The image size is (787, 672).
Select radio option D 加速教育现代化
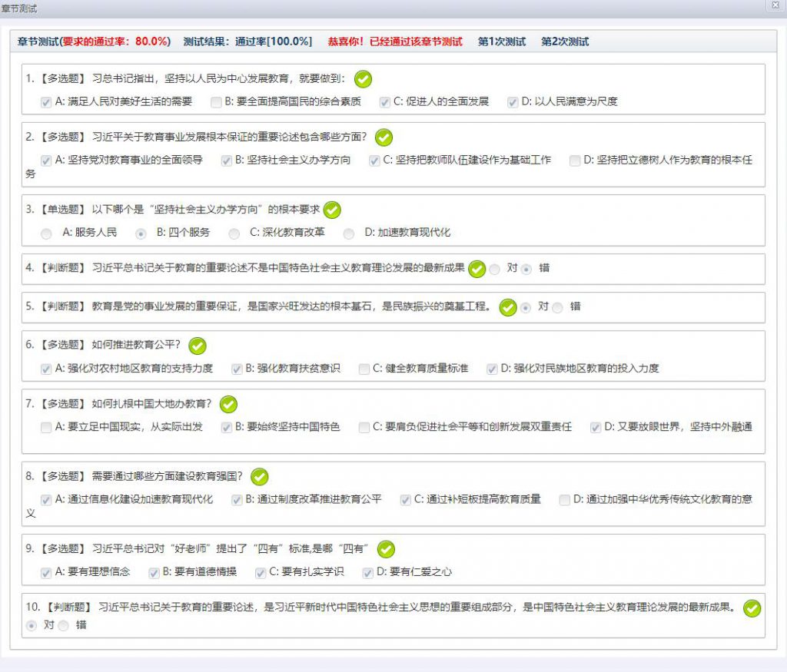350,233
